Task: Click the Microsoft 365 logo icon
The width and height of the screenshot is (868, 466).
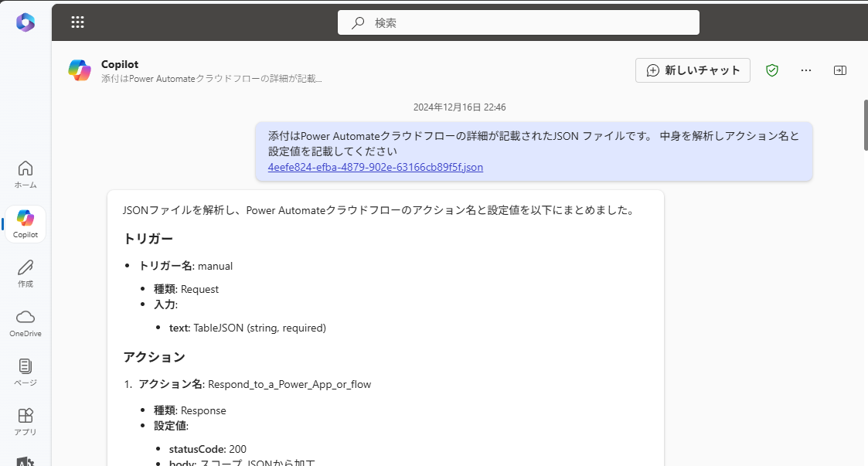Action: (26, 22)
